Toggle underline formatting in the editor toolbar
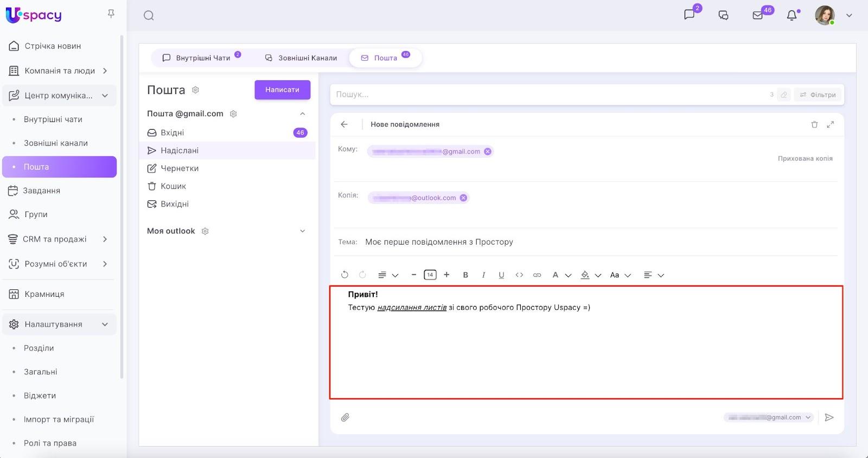This screenshot has width=868, height=458. (x=501, y=275)
